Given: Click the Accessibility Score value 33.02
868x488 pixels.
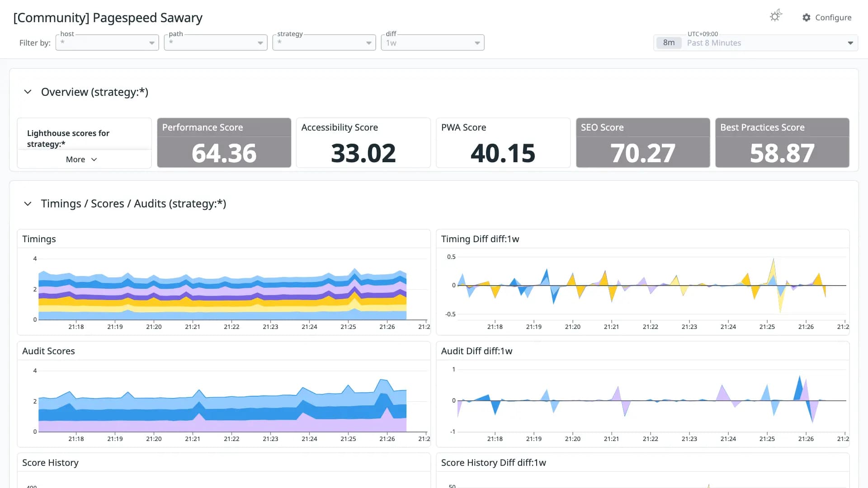Looking at the screenshot, I should (363, 153).
